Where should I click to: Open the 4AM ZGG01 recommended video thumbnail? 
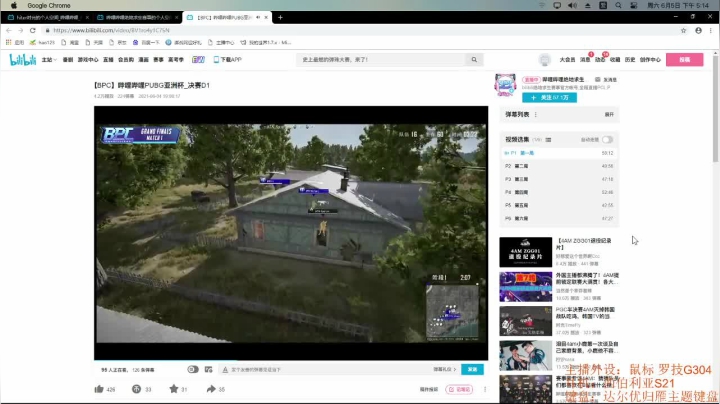pos(526,252)
